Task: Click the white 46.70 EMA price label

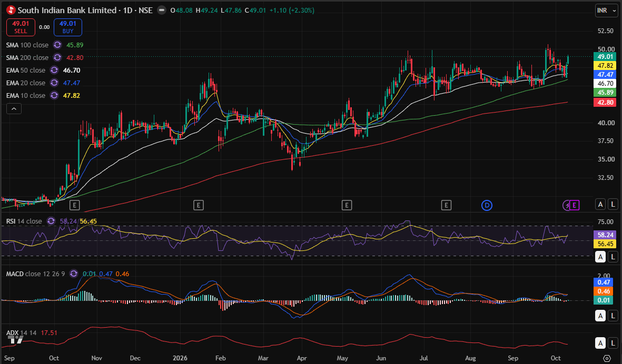Action: [x=605, y=84]
